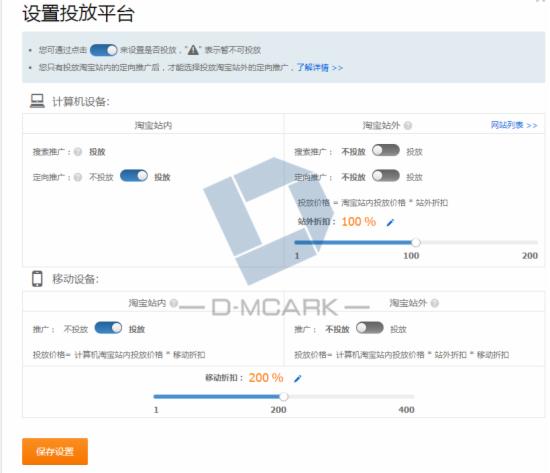Click help icon next to 定向推广 in 淘宝站内
The height and width of the screenshot is (473, 550).
[78, 177]
